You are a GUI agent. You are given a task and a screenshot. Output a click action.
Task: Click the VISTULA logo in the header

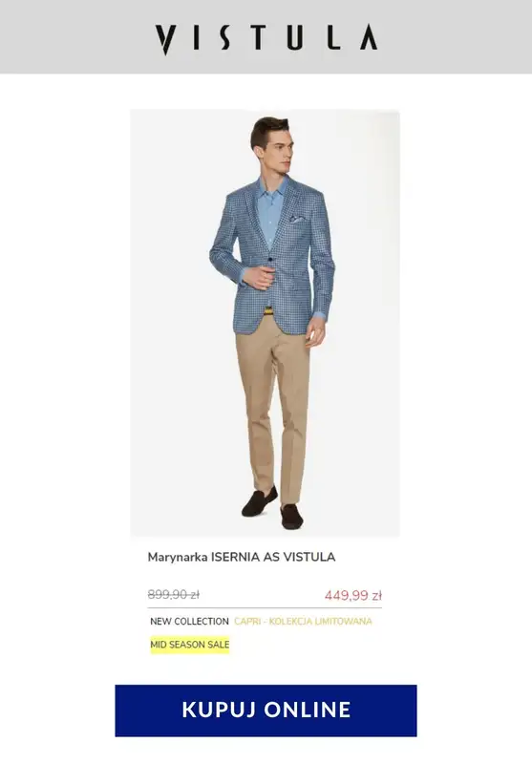coord(266,38)
